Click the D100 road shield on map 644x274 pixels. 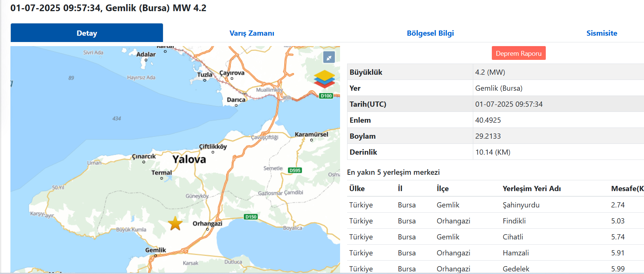point(326,96)
